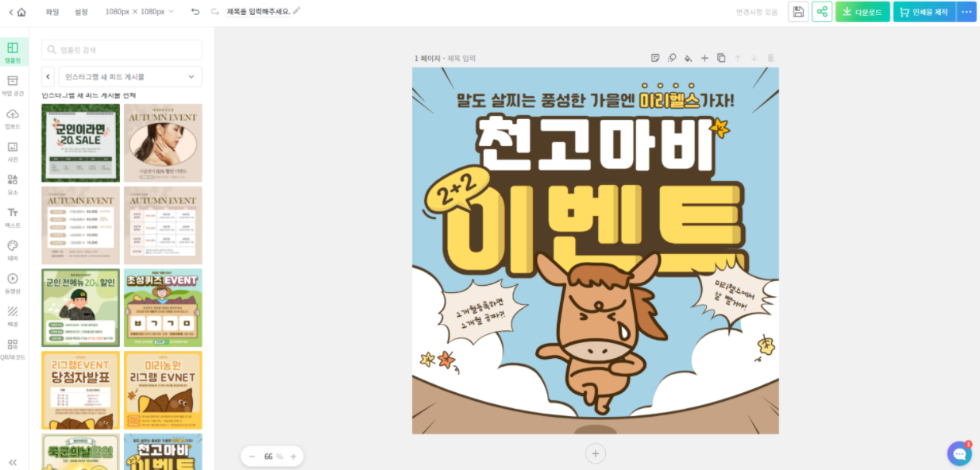Save with the floppy disk icon
Image resolution: width=980 pixels, height=470 pixels.
pyautogui.click(x=798, y=12)
